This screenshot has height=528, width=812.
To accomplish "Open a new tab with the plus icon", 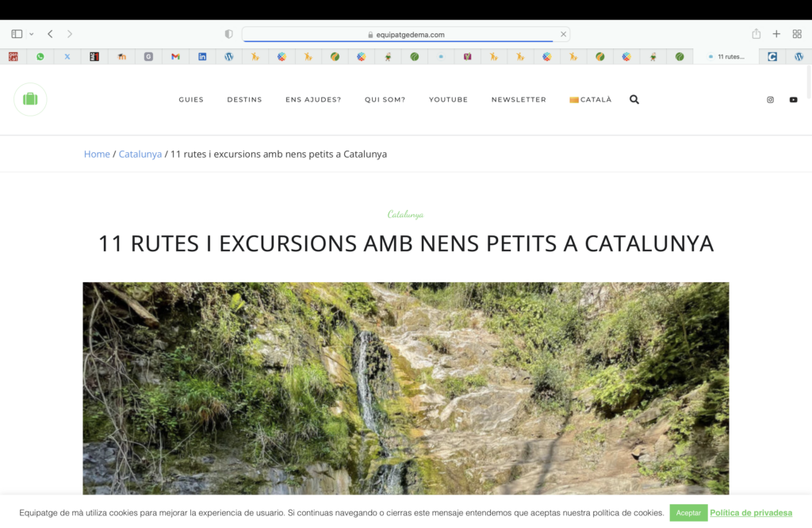I will point(776,34).
